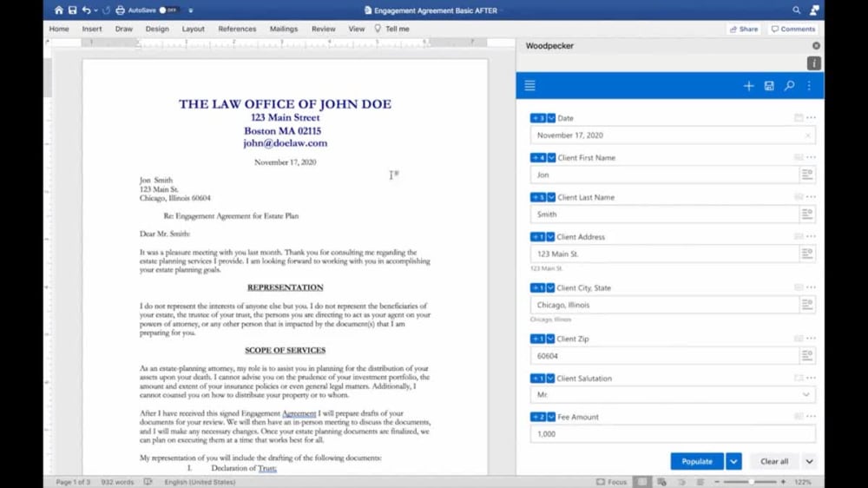The width and height of the screenshot is (868, 488).
Task: Close the Woodpecker pane
Action: pos(816,46)
